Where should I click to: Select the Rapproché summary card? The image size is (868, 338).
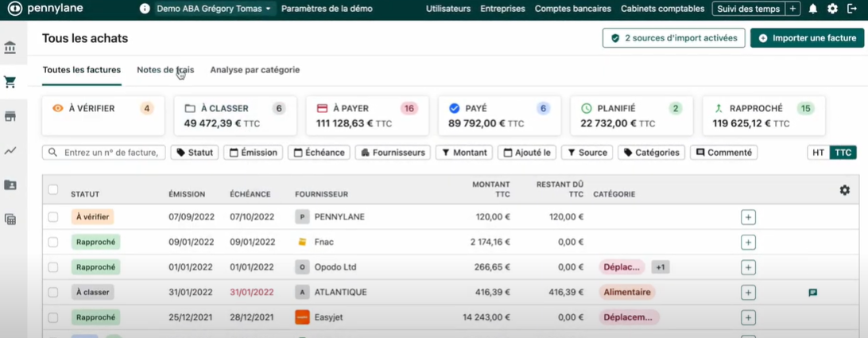coord(764,116)
